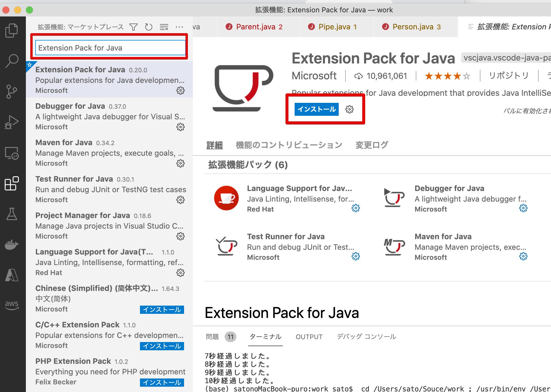
Task: Open gear menu beside インストール button
Action: click(x=349, y=109)
